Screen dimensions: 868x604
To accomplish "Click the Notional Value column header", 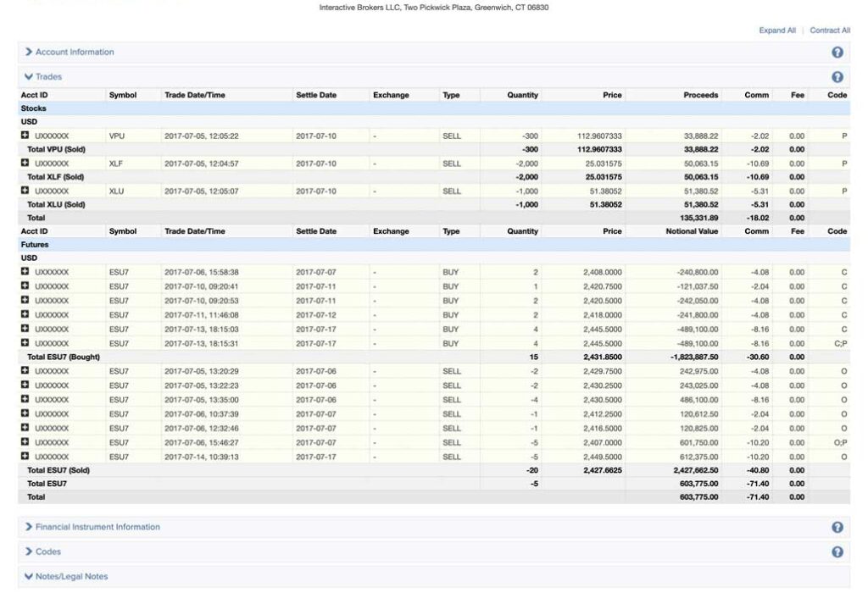I will (692, 231).
